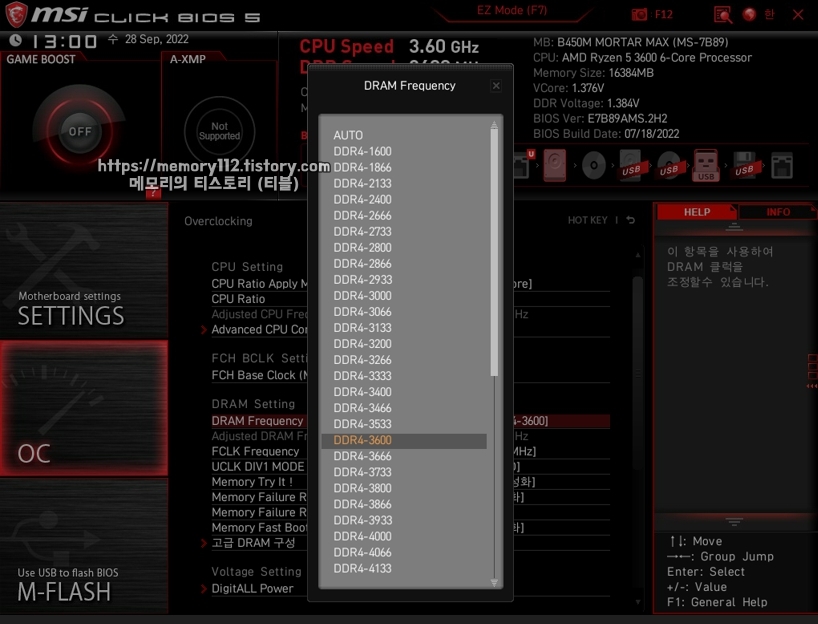Click scroll-up arrow in frequency list
This screenshot has height=624, width=818.
(x=494, y=125)
